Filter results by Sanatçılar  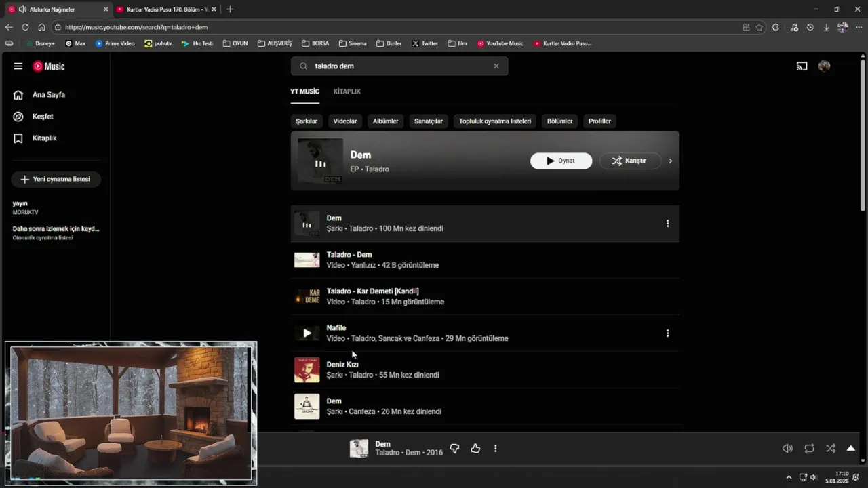429,121
